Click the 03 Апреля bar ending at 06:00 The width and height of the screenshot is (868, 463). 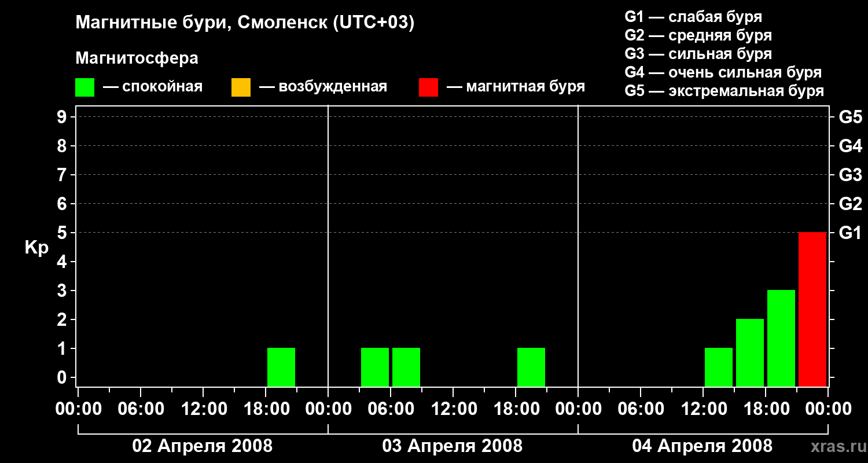375,367
